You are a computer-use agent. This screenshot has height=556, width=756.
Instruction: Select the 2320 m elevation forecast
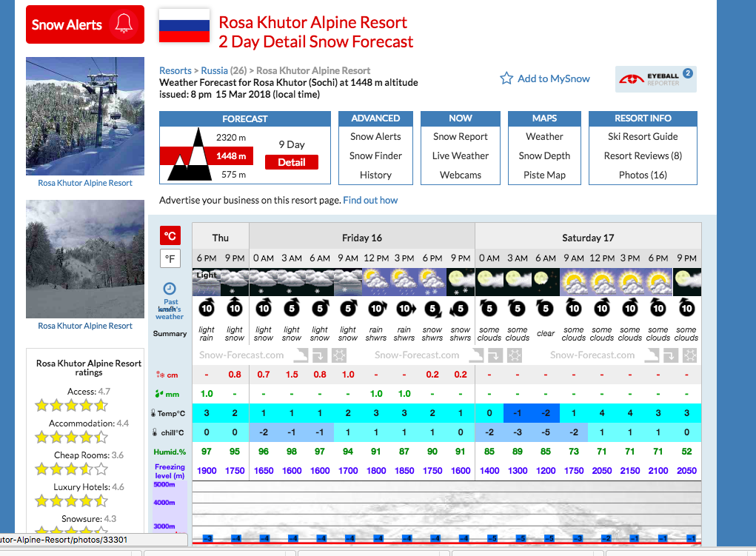pos(231,138)
